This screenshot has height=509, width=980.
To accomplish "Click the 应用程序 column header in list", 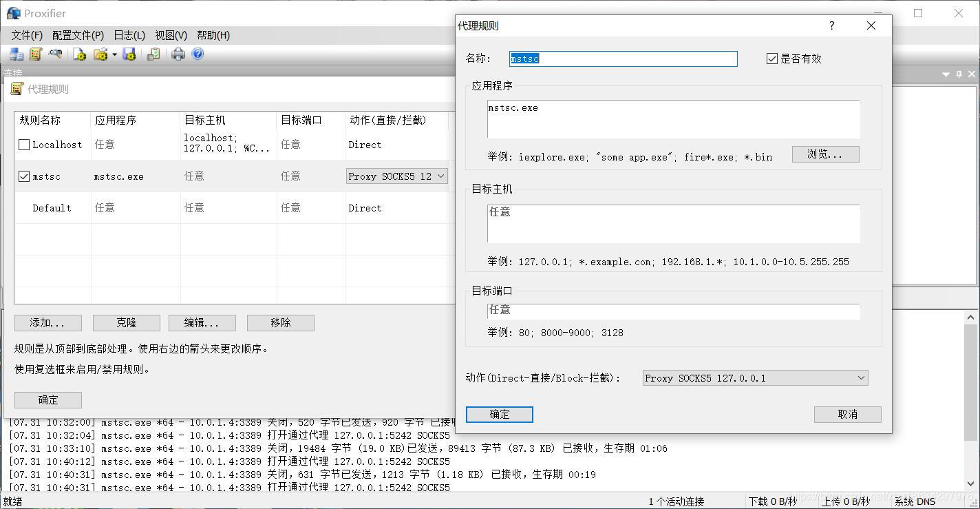I will (x=136, y=120).
